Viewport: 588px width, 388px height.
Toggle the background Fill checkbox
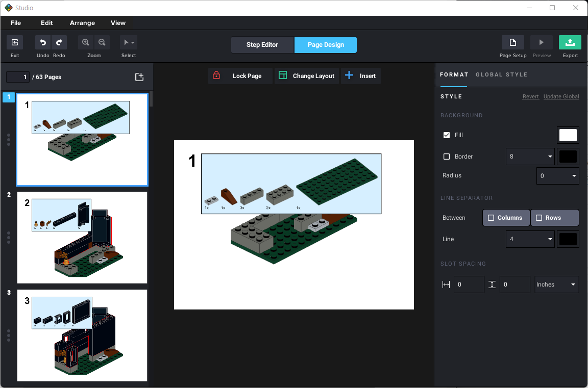pyautogui.click(x=446, y=135)
